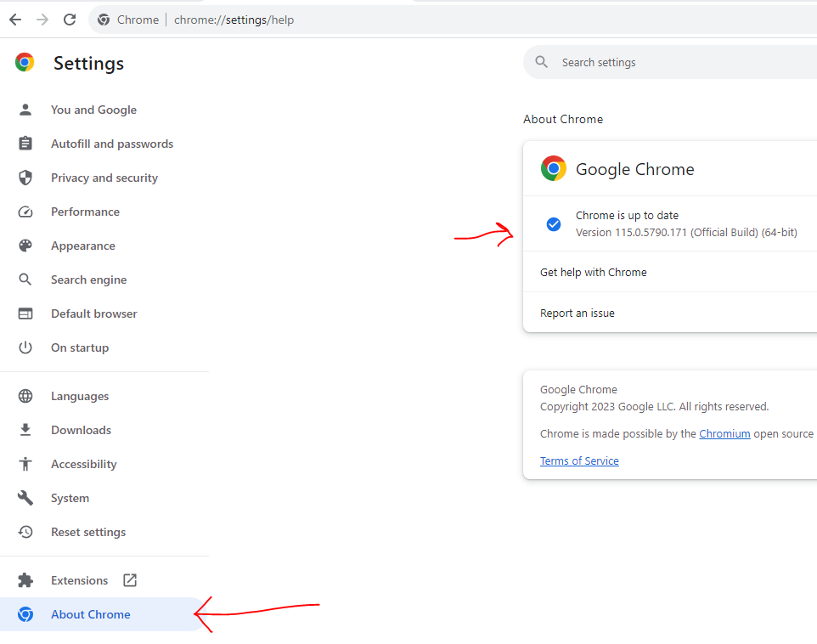The image size is (817, 644).
Task: Click the search magnifier in Search settings
Action: point(541,62)
